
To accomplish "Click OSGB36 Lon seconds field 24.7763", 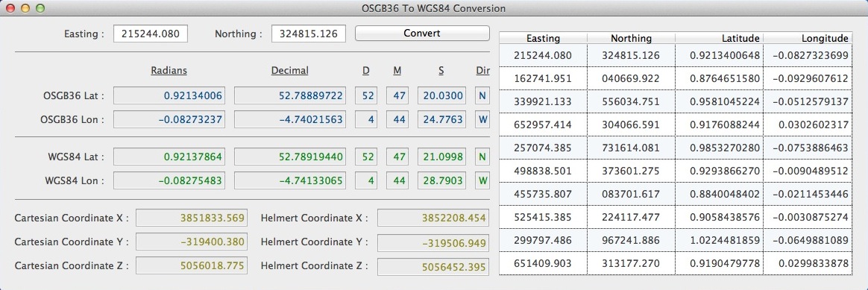I will pos(441,119).
